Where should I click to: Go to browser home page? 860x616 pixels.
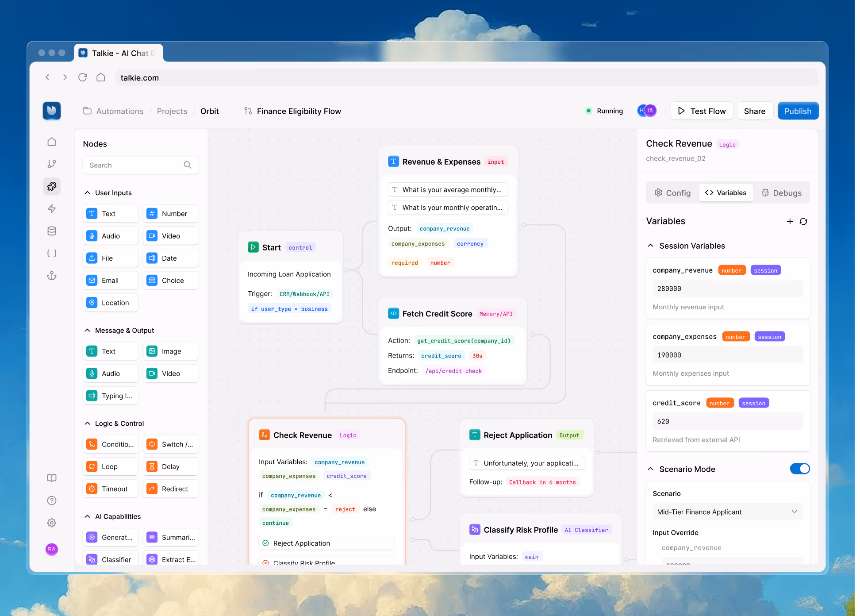[101, 77]
